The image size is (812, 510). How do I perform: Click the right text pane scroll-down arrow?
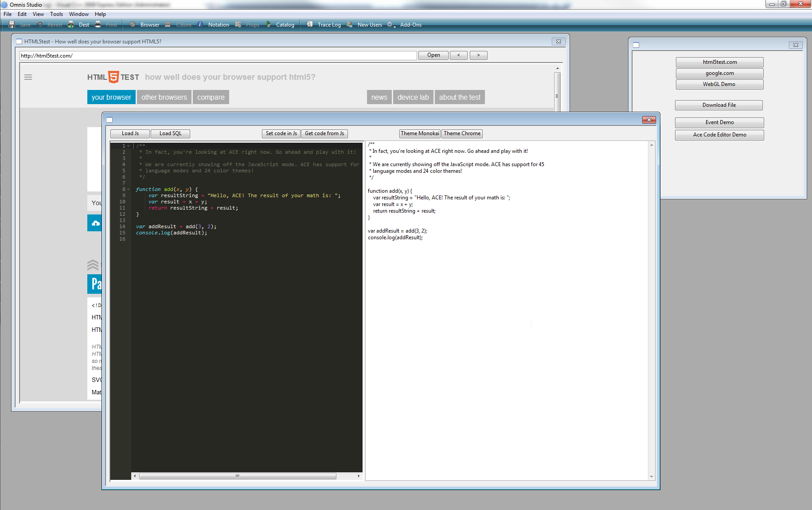(652, 477)
